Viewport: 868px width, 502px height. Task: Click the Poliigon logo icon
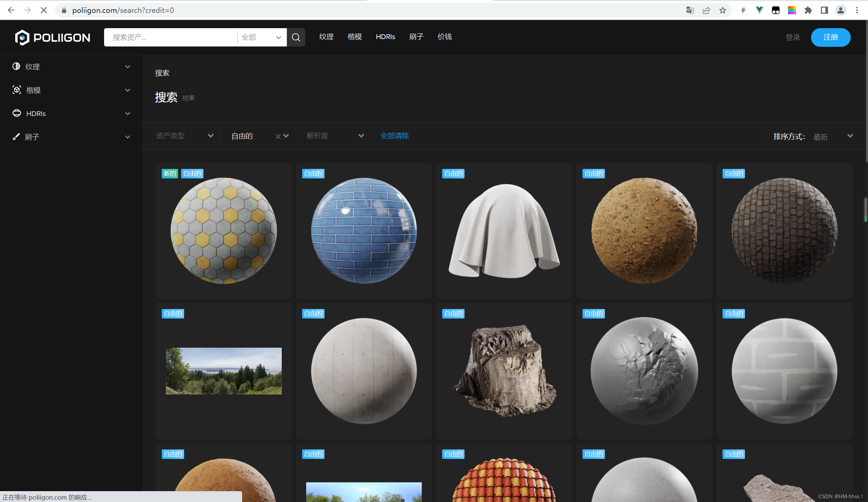click(x=22, y=37)
